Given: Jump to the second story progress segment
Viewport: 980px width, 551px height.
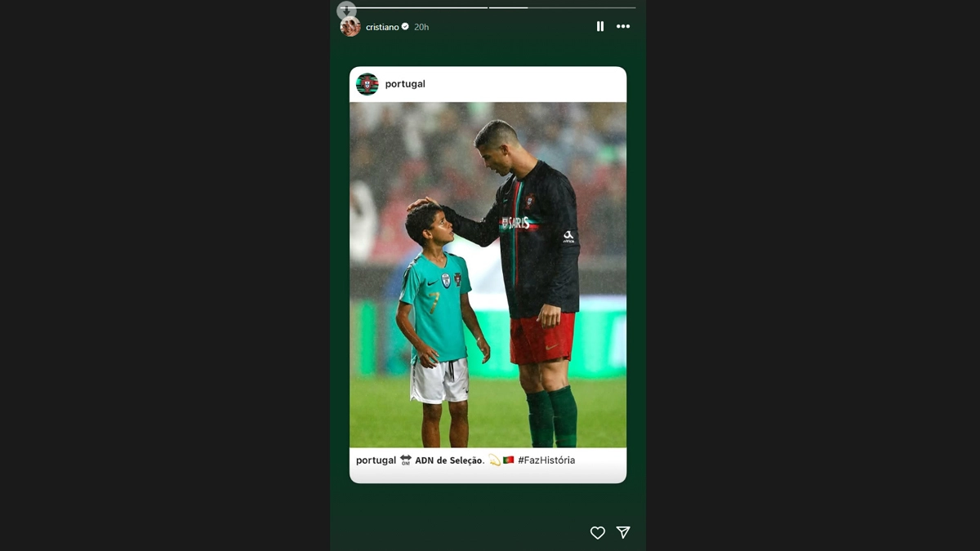Looking at the screenshot, I should 563,7.
